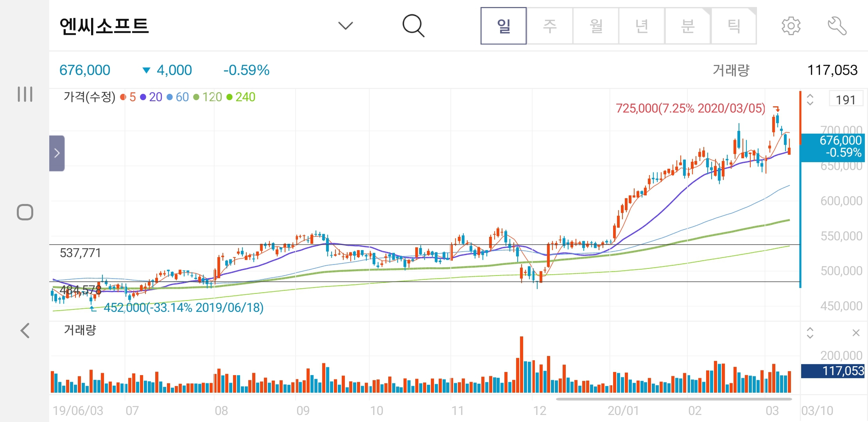Toggle the 20-day moving average legend

(x=151, y=97)
